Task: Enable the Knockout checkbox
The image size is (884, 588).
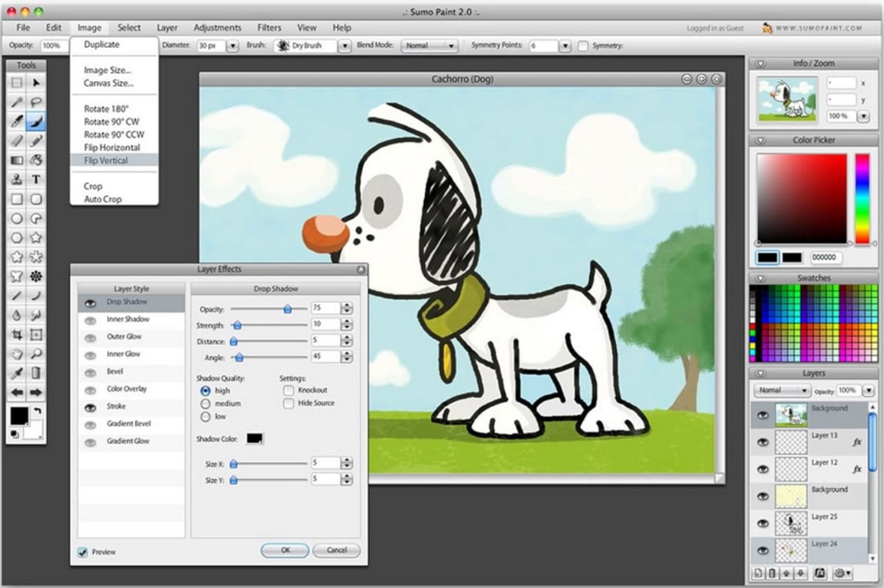Action: pyautogui.click(x=288, y=390)
